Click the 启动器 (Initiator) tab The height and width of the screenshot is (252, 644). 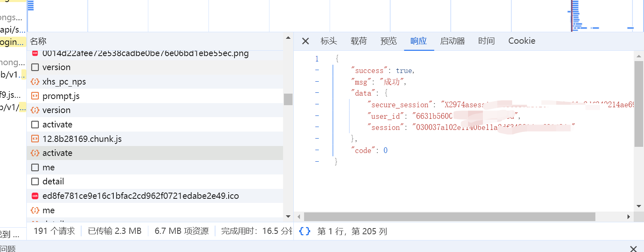point(452,41)
